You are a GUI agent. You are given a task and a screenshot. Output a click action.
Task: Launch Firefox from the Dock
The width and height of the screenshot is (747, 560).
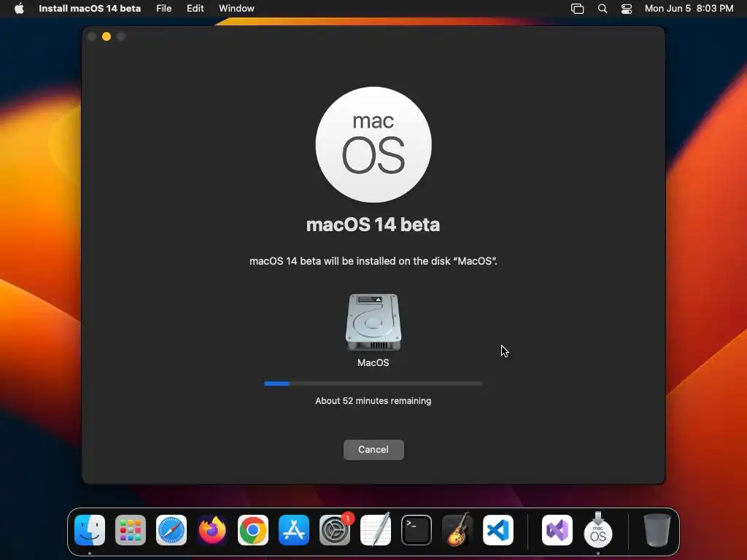(212, 530)
